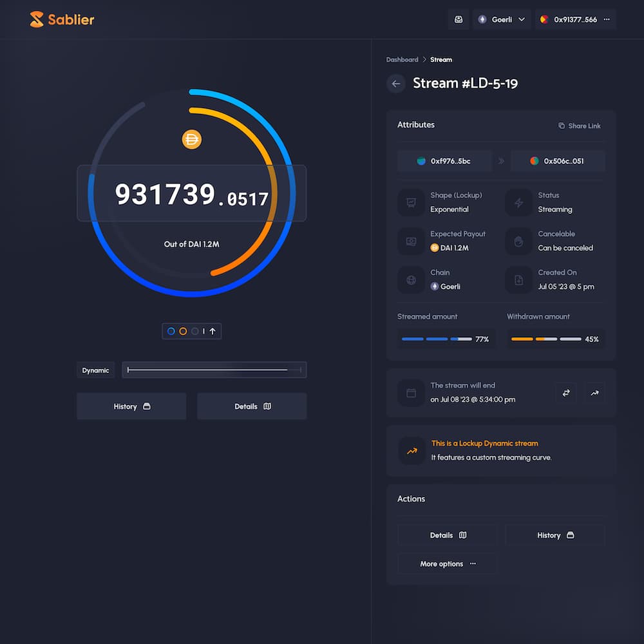Click the upward arrow icon below the circle chart
644x644 pixels.
click(213, 331)
